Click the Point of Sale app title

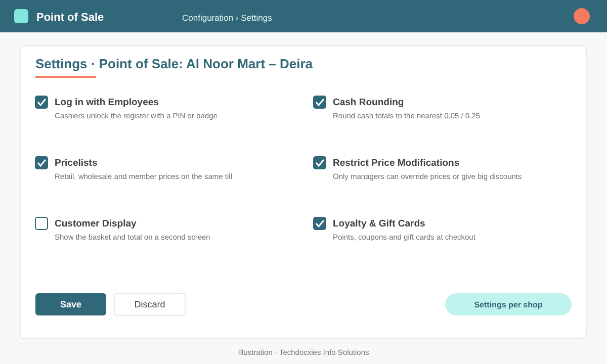click(x=70, y=17)
